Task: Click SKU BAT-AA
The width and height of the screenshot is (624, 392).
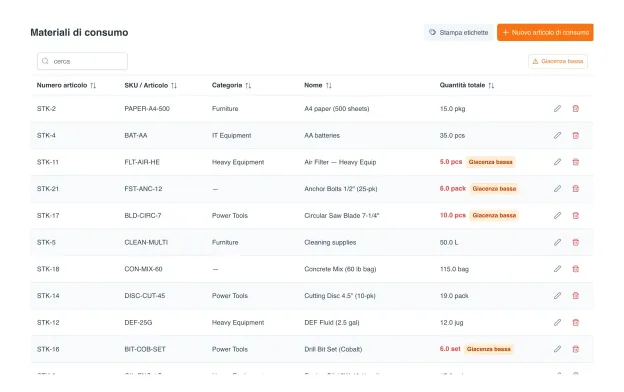Action: 136,135
